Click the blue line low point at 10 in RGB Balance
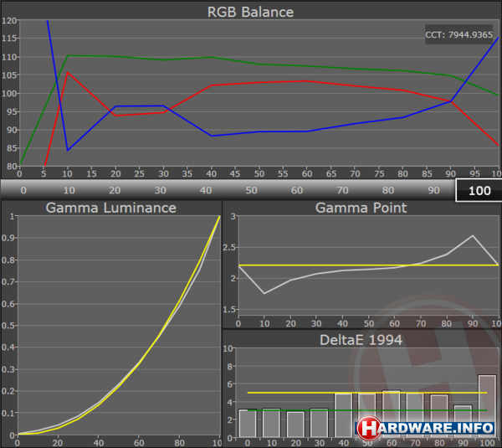The height and width of the screenshot is (448, 502). [x=68, y=150]
